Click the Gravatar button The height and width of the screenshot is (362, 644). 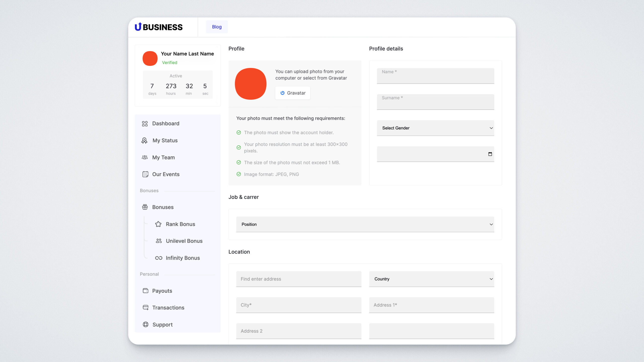293,93
